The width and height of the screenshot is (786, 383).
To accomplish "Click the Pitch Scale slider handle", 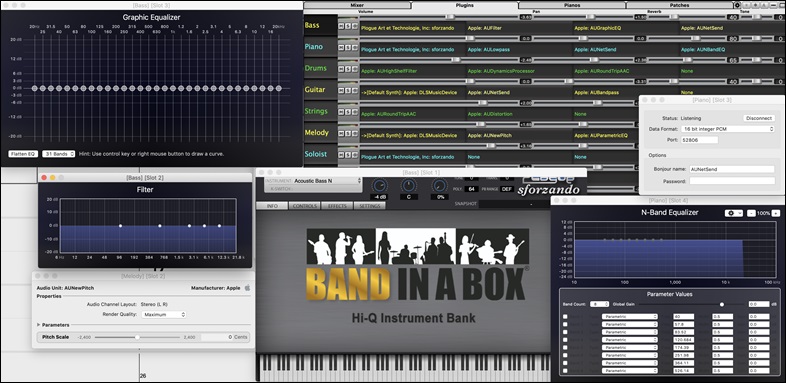I will [137, 337].
